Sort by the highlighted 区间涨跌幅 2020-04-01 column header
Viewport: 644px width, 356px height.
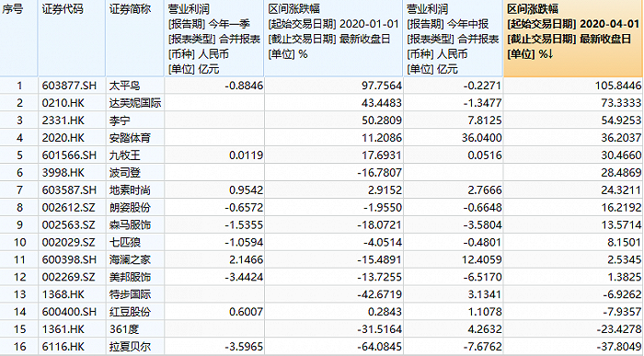(573, 39)
